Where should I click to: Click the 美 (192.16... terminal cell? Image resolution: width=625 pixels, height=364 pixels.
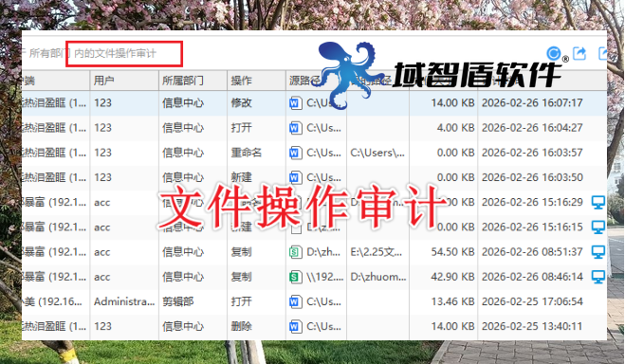point(52,301)
